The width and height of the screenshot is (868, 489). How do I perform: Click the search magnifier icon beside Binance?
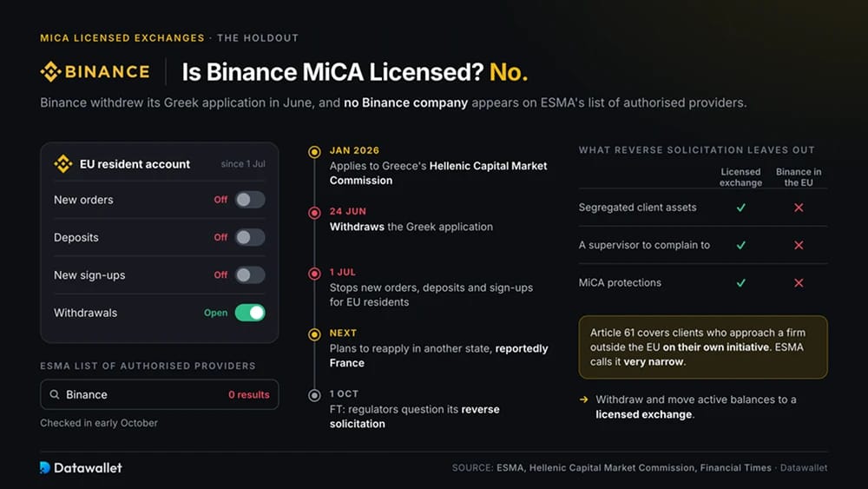tap(54, 394)
